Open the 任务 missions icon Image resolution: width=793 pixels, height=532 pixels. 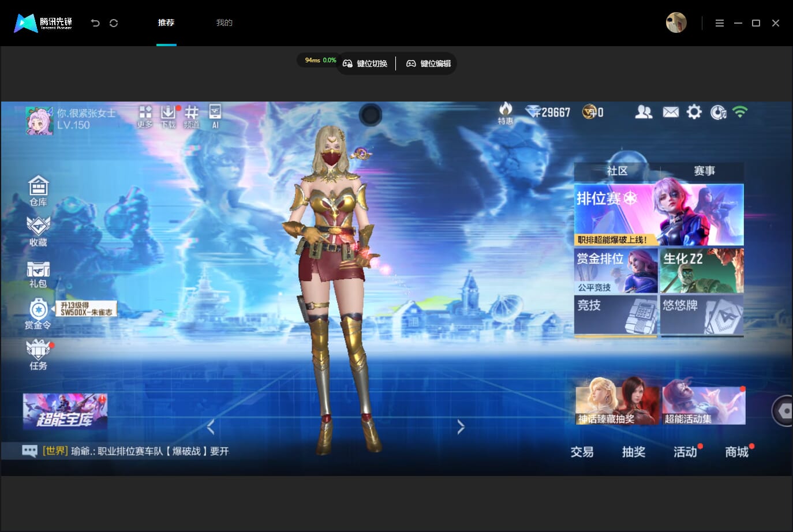[38, 355]
